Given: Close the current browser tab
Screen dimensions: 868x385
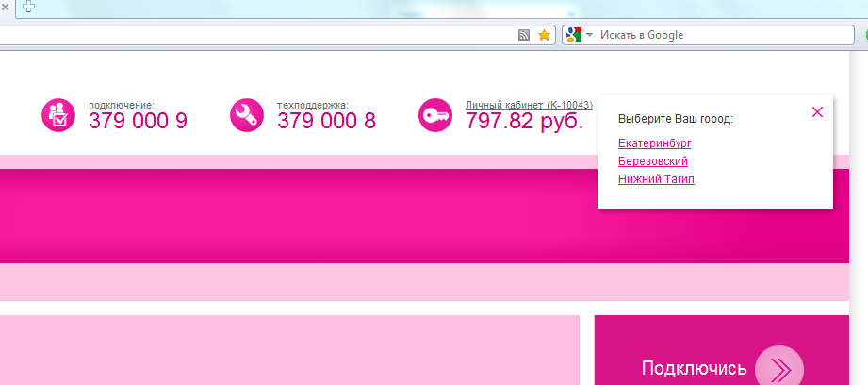Looking at the screenshot, I should pyautogui.click(x=5, y=8).
